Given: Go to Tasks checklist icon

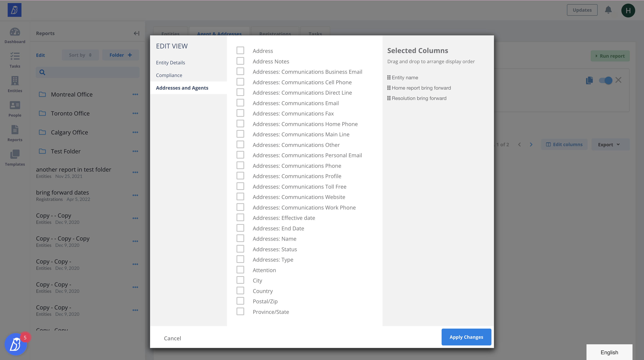Looking at the screenshot, I should pyautogui.click(x=15, y=56).
